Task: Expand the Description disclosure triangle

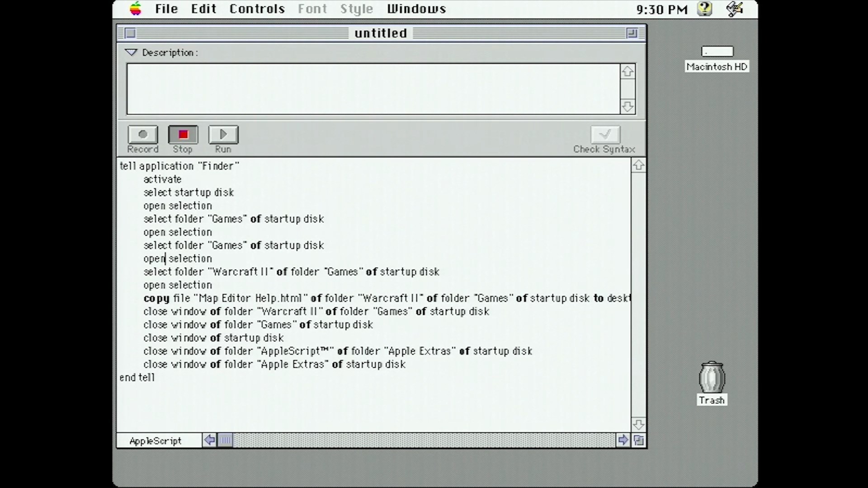Action: (131, 52)
